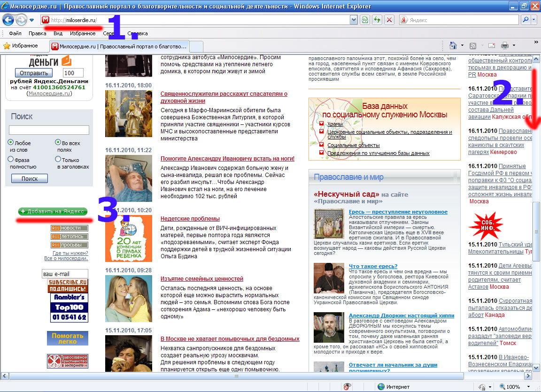Open the Социальные объекты link
The height and width of the screenshot is (392, 541).
point(354,145)
